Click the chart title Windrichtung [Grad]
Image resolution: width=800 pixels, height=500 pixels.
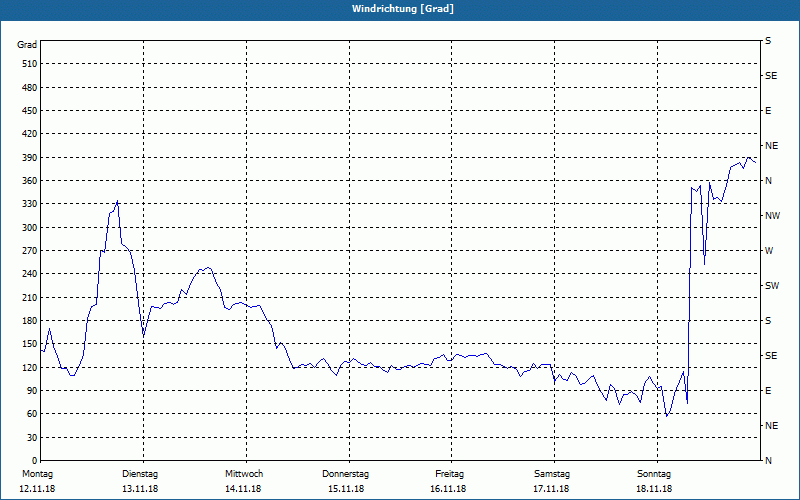point(403,9)
